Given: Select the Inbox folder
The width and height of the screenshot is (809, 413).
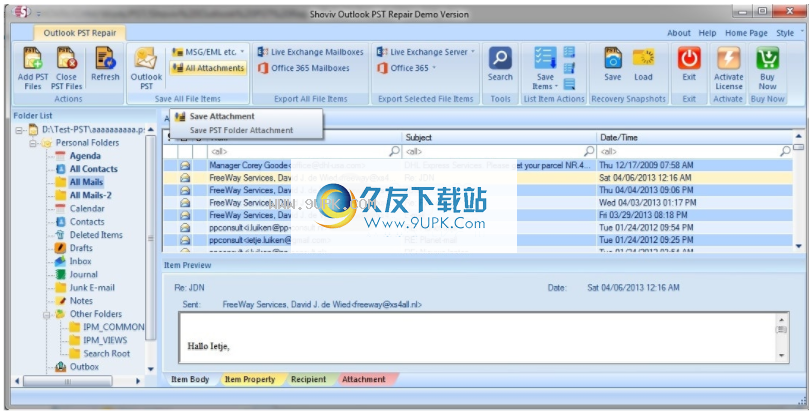Looking at the screenshot, I should point(80,261).
